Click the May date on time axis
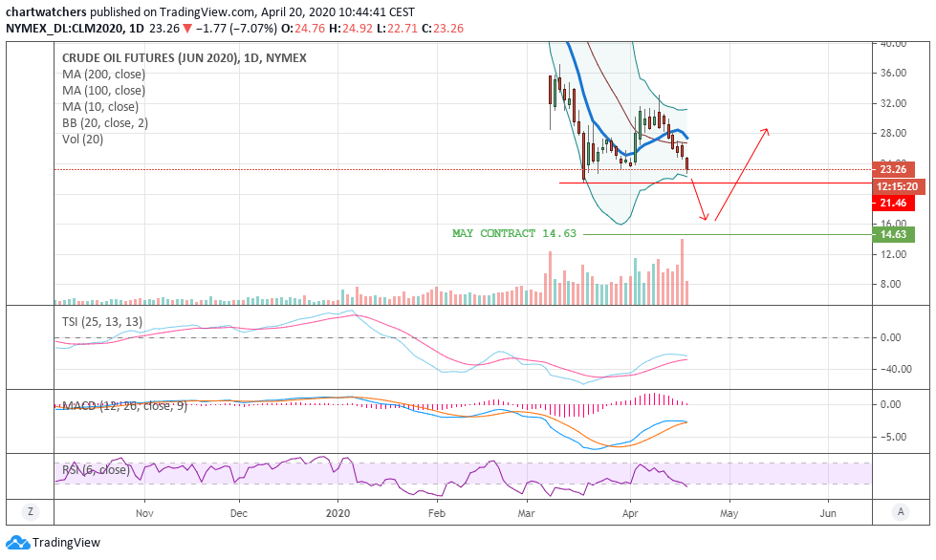The width and height of the screenshot is (936, 560). [x=729, y=513]
